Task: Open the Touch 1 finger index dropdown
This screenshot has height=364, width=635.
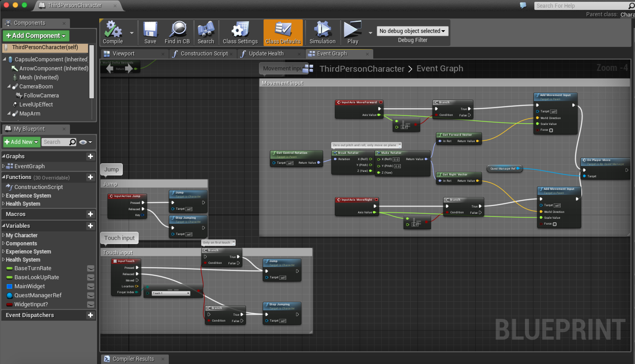Action: (x=171, y=293)
